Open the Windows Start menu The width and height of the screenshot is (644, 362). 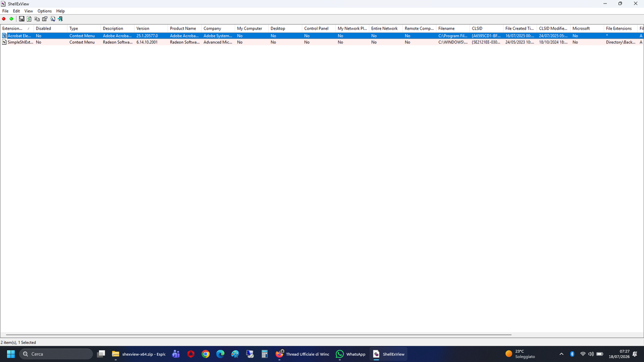coord(11,354)
